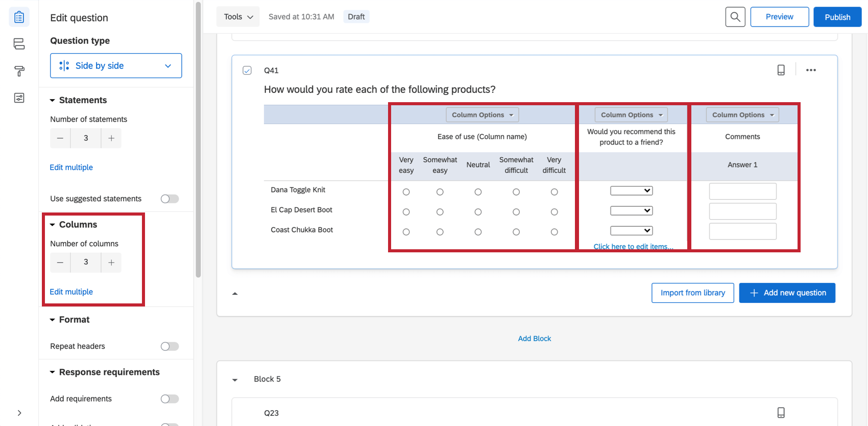Open the Look and feel paint roller icon
The image size is (868, 426).
(19, 71)
